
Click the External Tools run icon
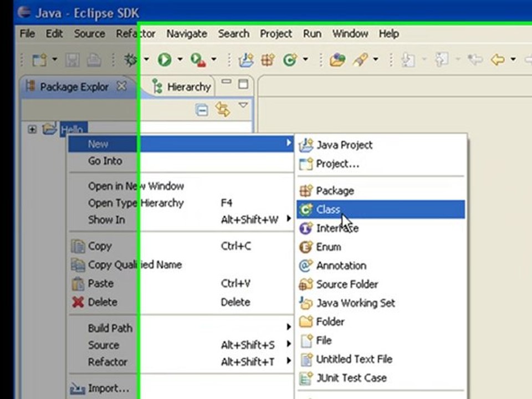pyautogui.click(x=198, y=60)
